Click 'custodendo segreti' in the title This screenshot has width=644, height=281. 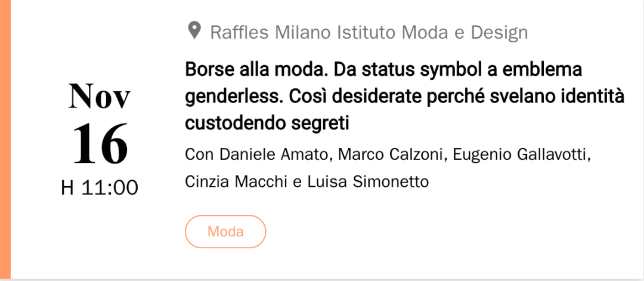coord(267,124)
